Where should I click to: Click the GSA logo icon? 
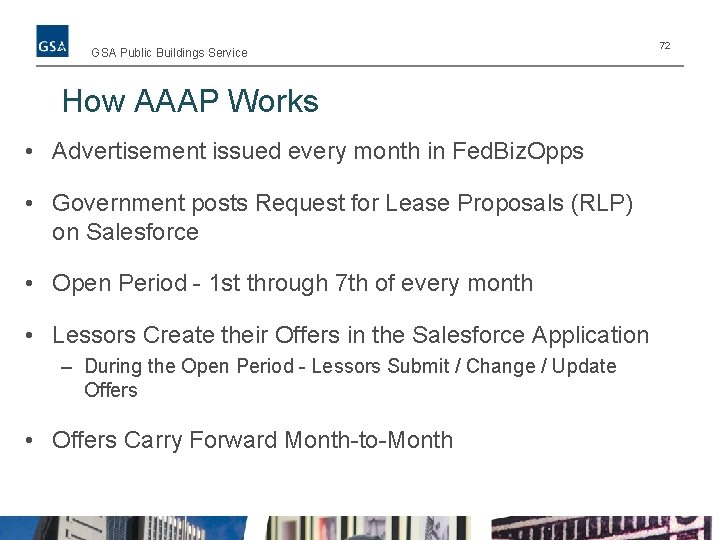(x=52, y=41)
